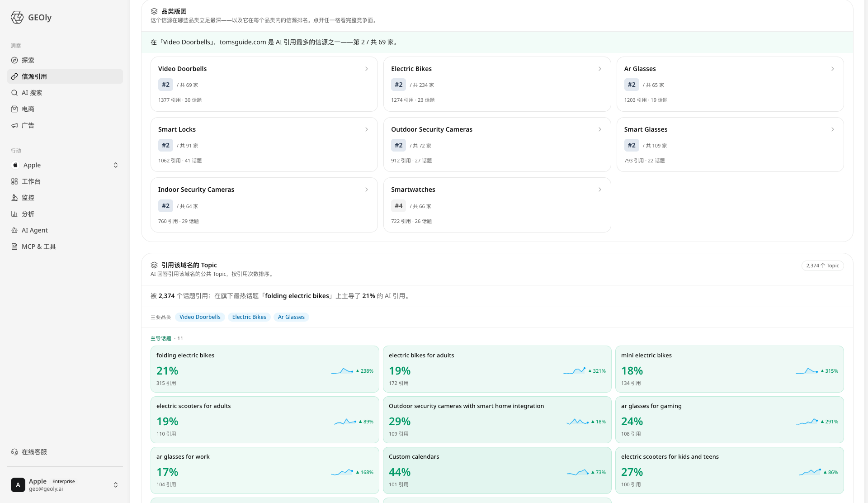The height and width of the screenshot is (503, 868).
Task: Click the account avatar letter A
Action: 18,485
